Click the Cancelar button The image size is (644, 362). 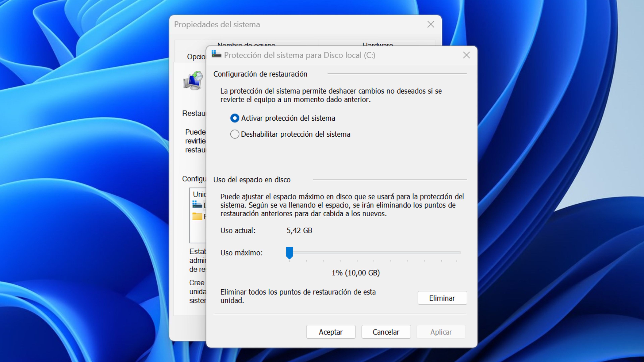coord(386,332)
